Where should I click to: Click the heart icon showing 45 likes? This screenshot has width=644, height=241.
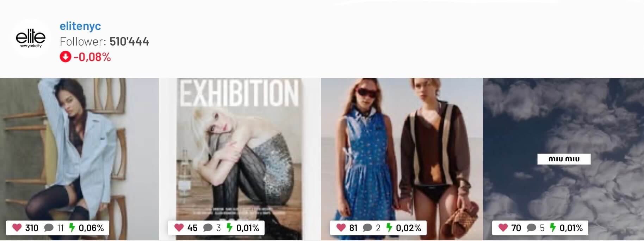179,228
